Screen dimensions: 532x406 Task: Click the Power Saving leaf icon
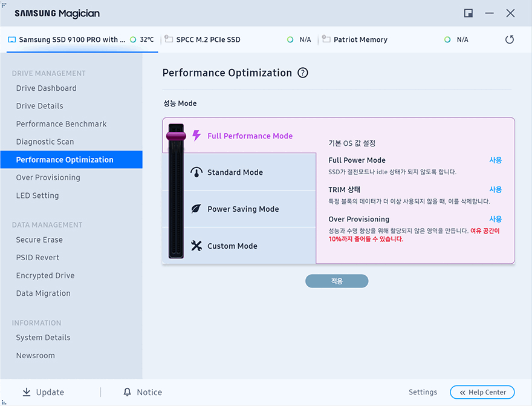click(196, 209)
